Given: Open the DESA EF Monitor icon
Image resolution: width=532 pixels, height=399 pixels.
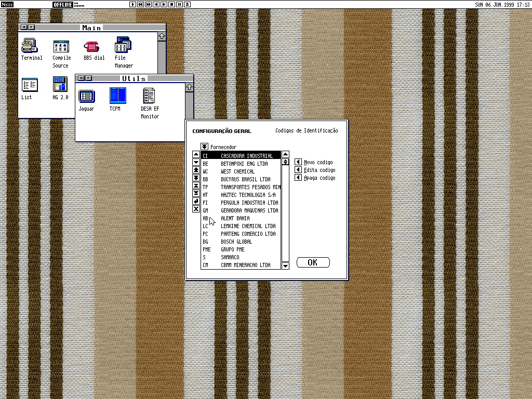Looking at the screenshot, I should pos(150,96).
